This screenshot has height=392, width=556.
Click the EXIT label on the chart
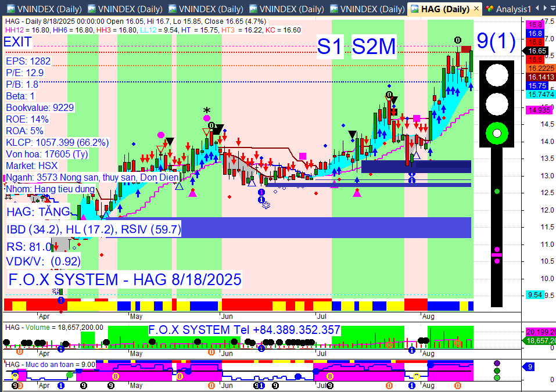pyautogui.click(x=18, y=42)
